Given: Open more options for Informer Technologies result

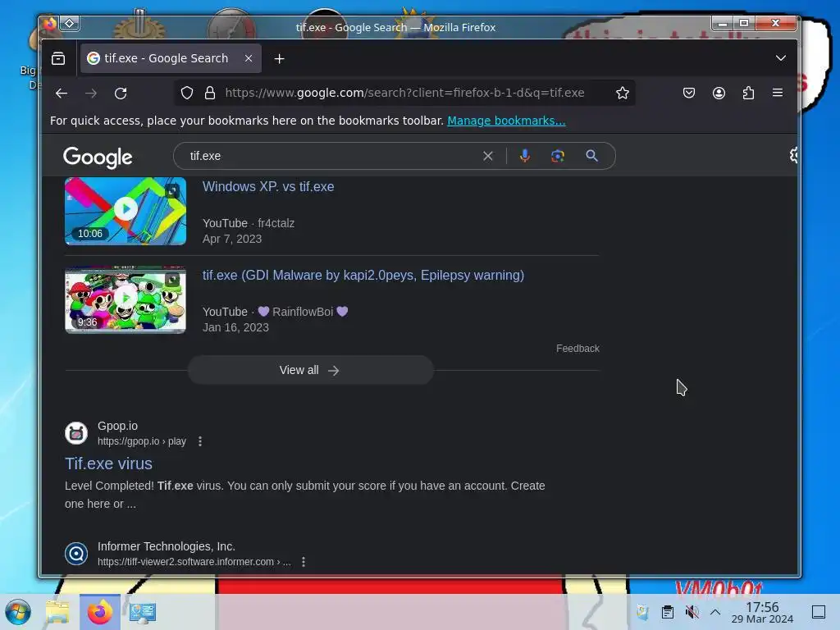Looking at the screenshot, I should pos(304,562).
